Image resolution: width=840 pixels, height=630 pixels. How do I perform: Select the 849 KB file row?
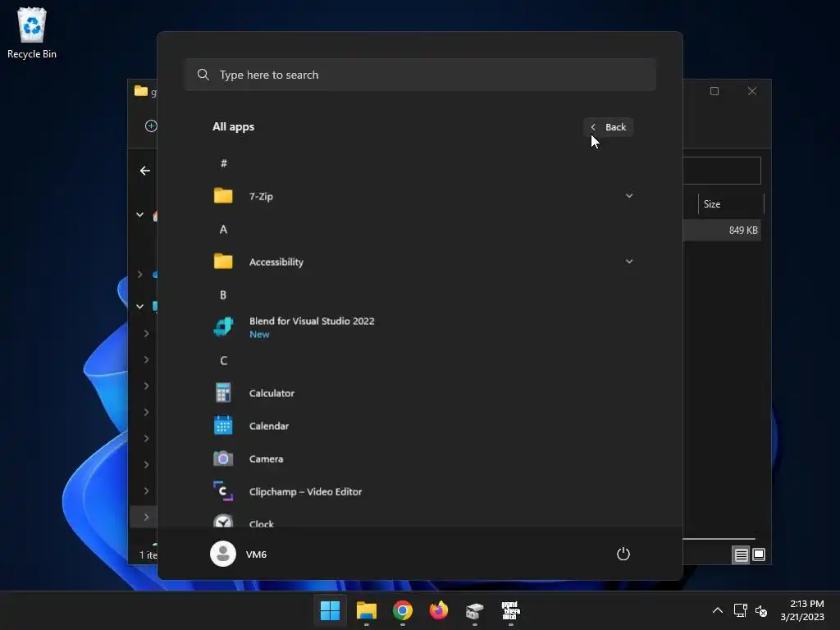pos(722,230)
